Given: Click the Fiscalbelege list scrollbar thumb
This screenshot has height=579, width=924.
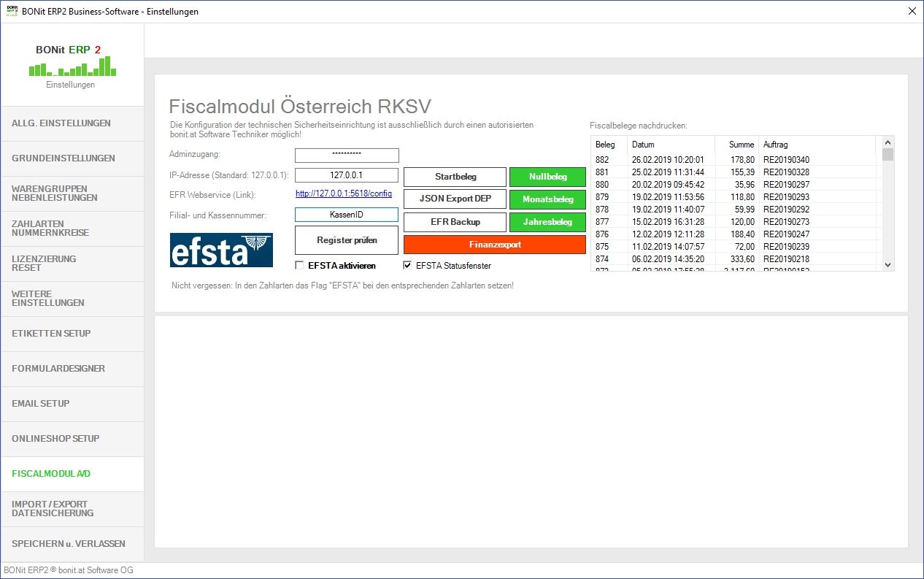Looking at the screenshot, I should (x=888, y=155).
